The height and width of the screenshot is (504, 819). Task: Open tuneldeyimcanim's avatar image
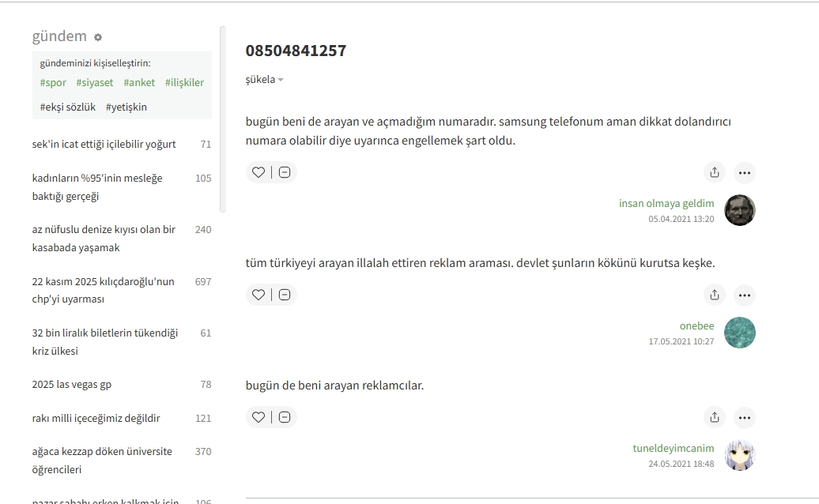pos(740,455)
